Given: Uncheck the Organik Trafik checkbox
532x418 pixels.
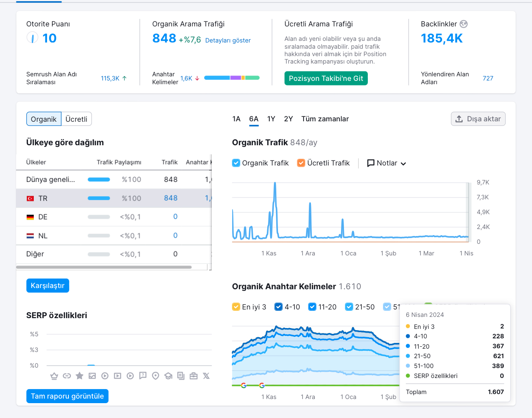Looking at the screenshot, I should click(236, 163).
